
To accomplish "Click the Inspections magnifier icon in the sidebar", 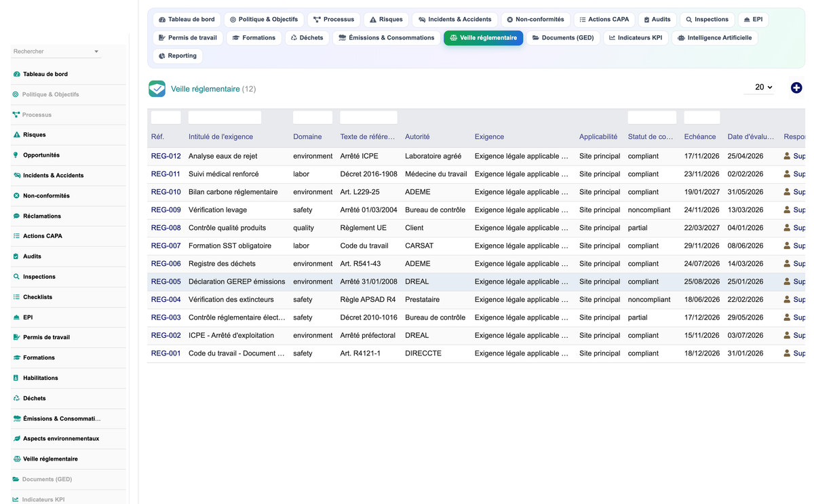I will point(16,277).
